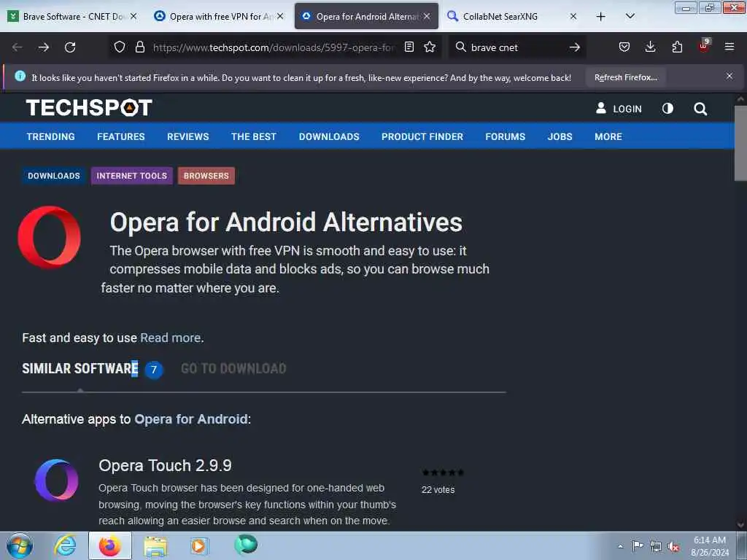The height and width of the screenshot is (560, 747).
Task: Click the LOGIN link
Action: coord(619,109)
